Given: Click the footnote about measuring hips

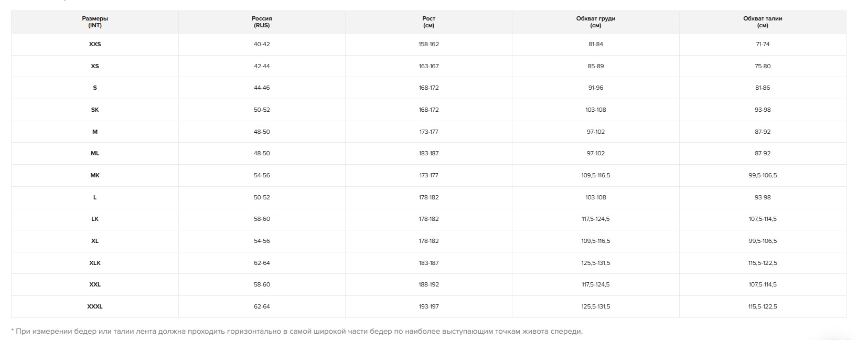Looking at the screenshot, I should (296, 332).
